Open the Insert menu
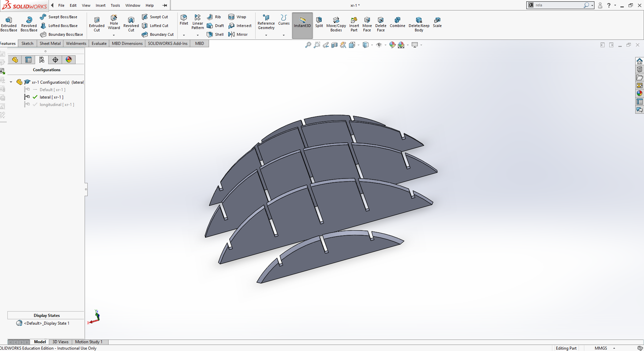 tap(100, 5)
